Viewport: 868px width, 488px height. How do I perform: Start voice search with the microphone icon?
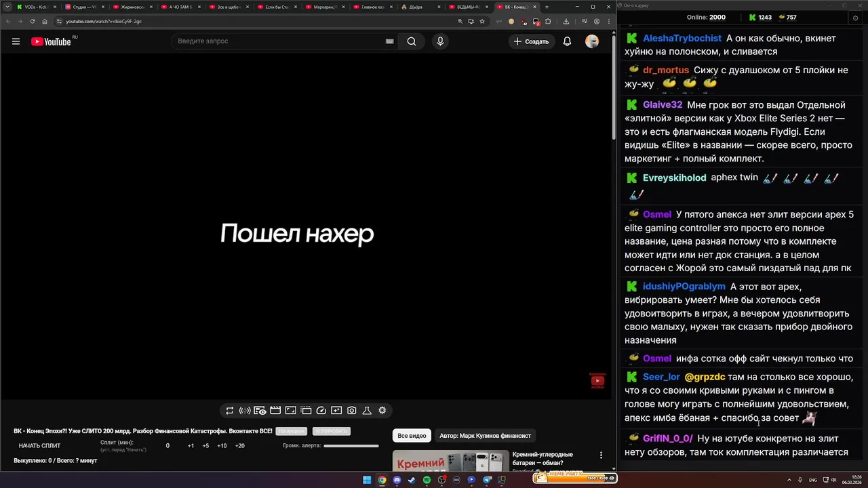click(x=440, y=41)
